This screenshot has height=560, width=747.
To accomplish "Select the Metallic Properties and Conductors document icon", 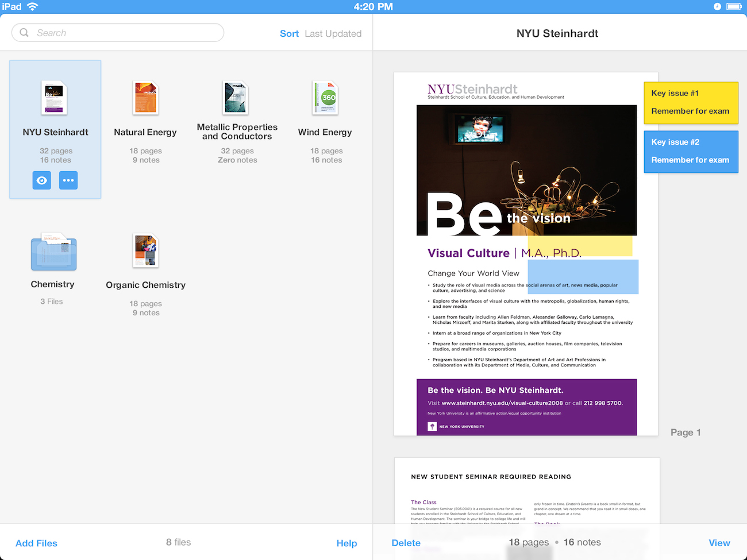I will (x=236, y=97).
